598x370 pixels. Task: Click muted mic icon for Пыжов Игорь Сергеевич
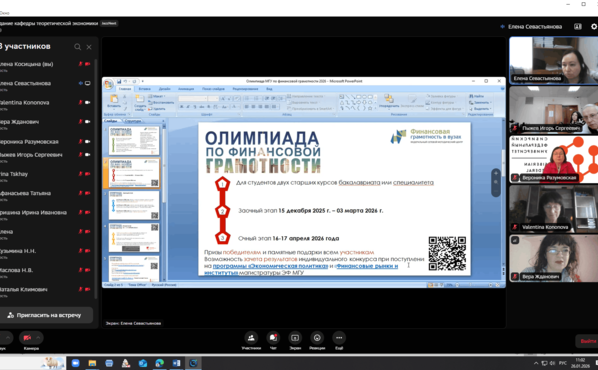click(80, 154)
